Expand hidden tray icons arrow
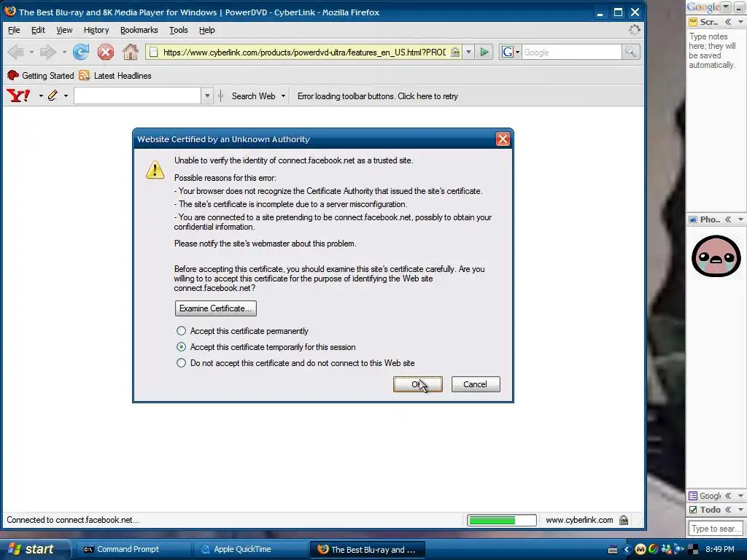Image resolution: width=747 pixels, height=560 pixels. [x=627, y=550]
